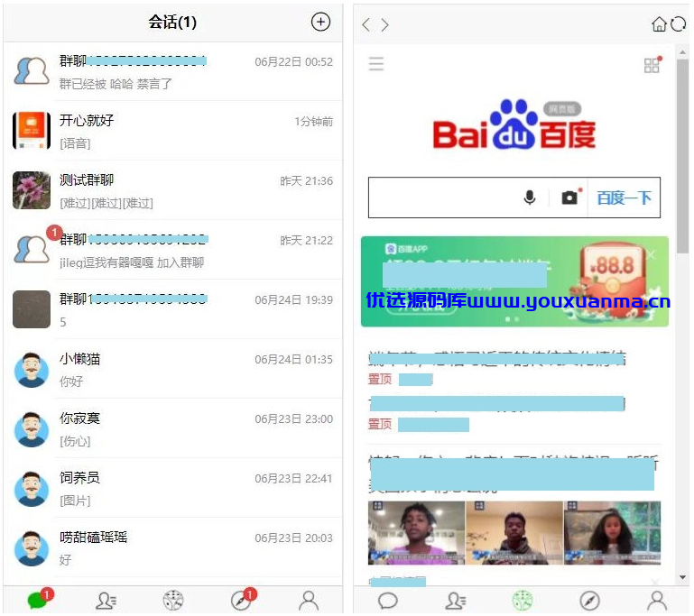Screen dimensions: 694x616
Task: Click the 开心就好 avatar thumbnail
Action: click(32, 131)
